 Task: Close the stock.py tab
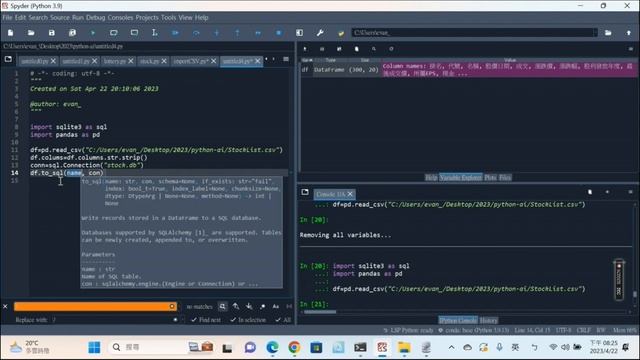164,61
